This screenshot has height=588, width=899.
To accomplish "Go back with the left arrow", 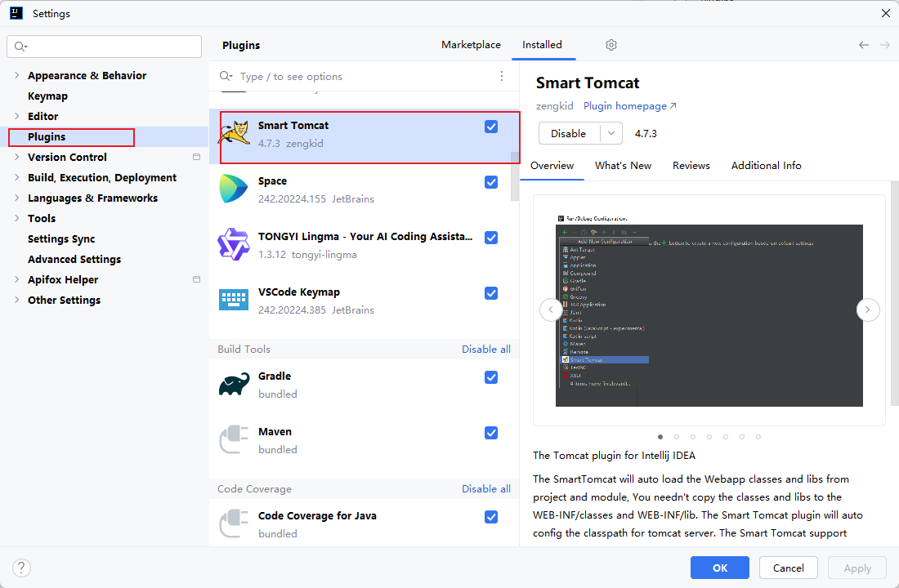I will pyautogui.click(x=864, y=45).
